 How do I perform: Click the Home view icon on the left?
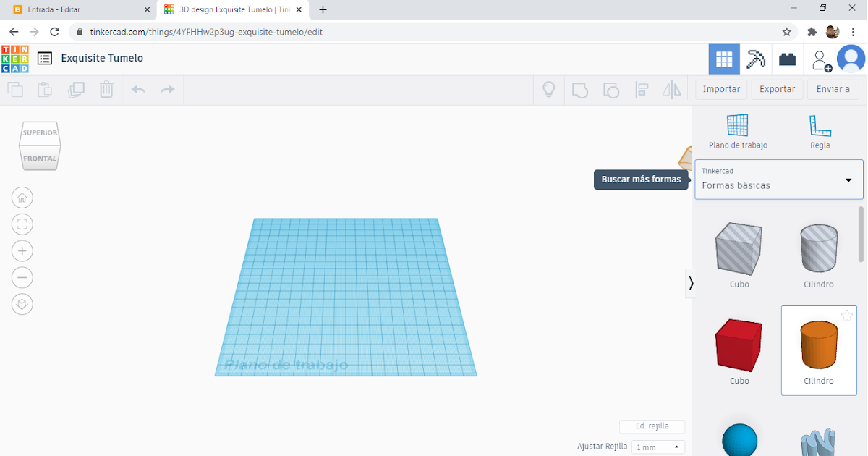(x=22, y=197)
